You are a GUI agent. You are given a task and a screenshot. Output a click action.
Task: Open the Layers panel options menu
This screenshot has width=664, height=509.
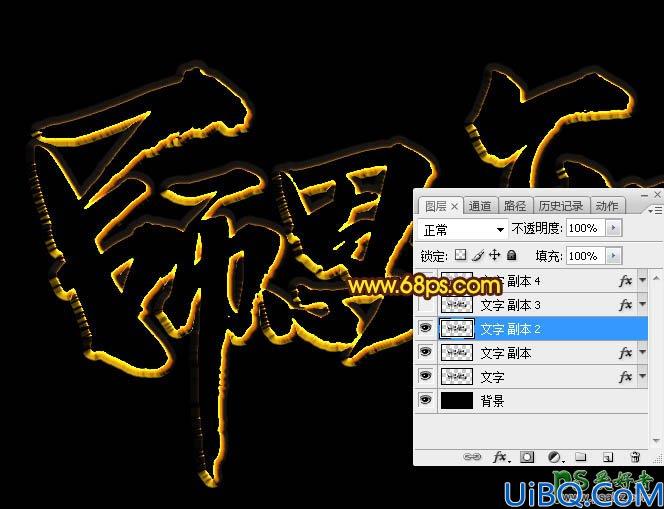(655, 210)
